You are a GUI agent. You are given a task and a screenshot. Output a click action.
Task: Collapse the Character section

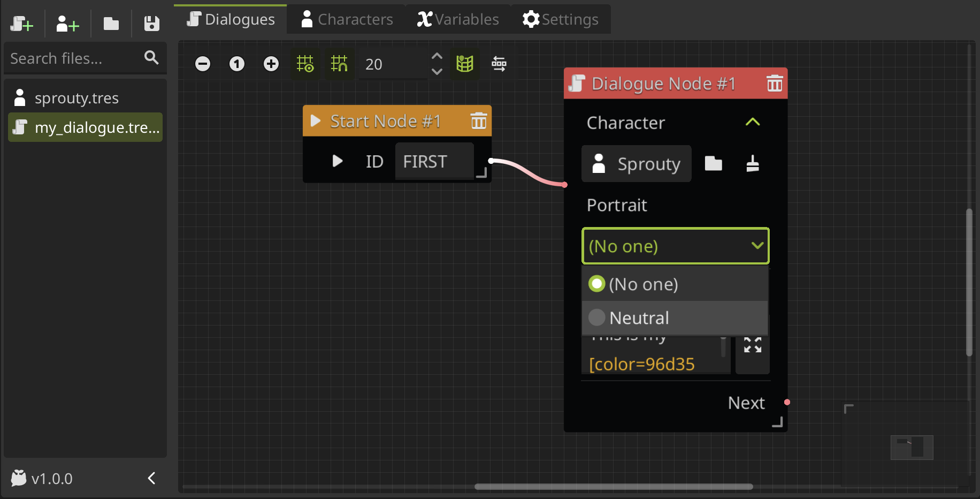point(753,122)
